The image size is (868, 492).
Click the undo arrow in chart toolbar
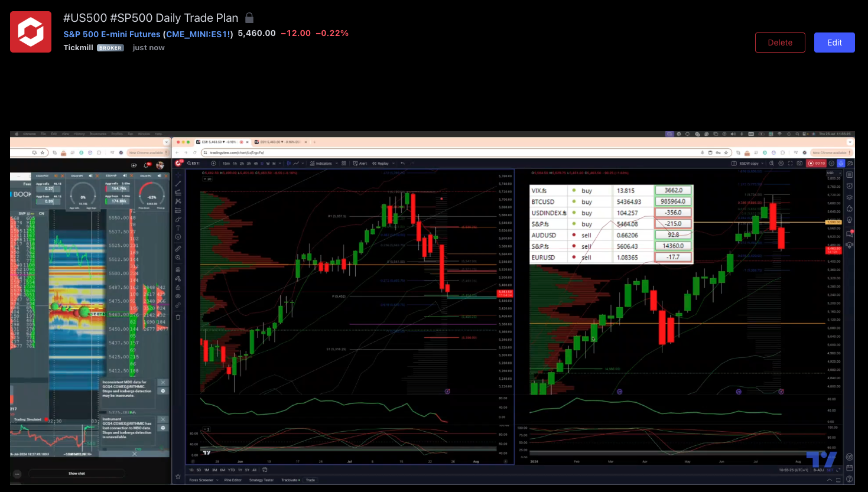pyautogui.click(x=403, y=164)
